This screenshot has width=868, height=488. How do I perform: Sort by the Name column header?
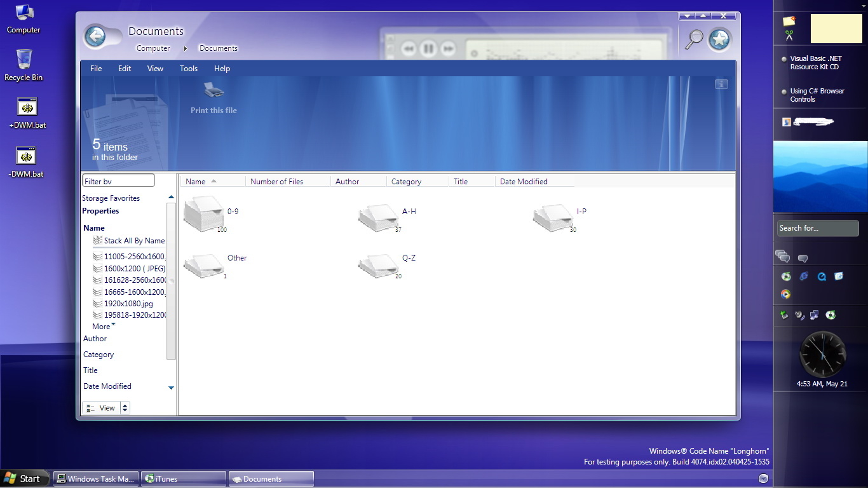196,182
